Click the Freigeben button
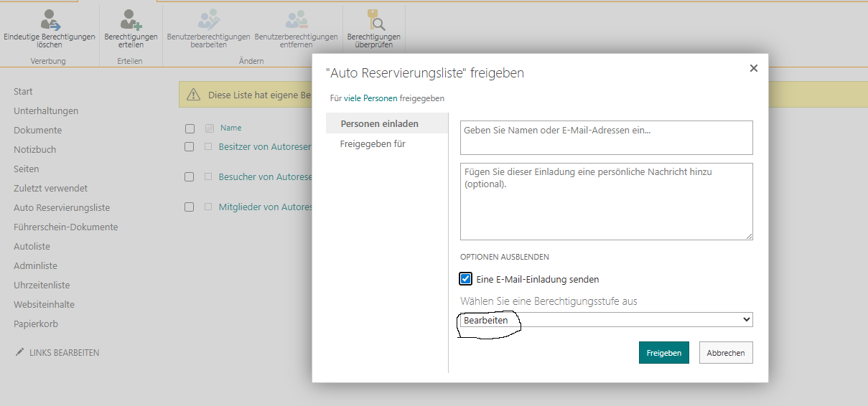868x406 pixels. 664,353
